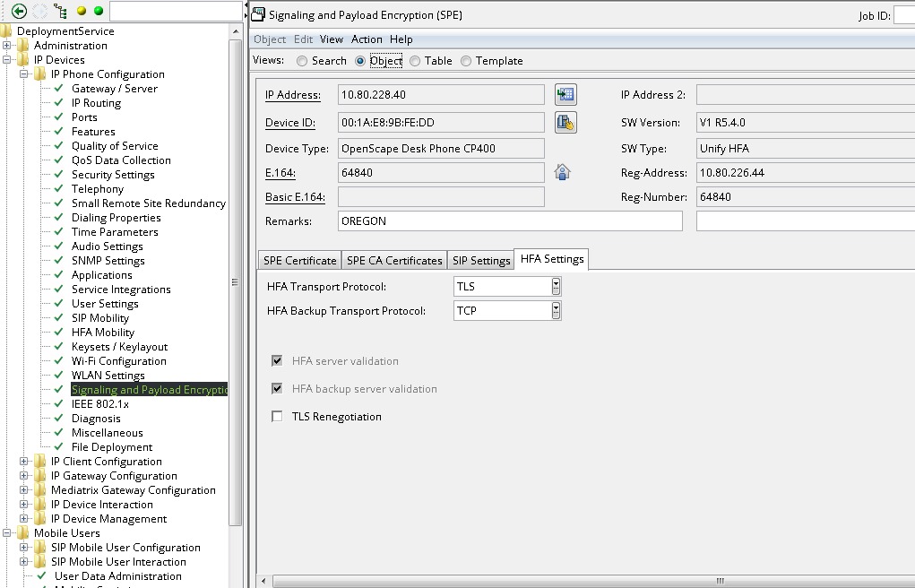Open the HFA Backup Transport Protocol dropdown
This screenshot has width=915, height=588.
coord(557,311)
